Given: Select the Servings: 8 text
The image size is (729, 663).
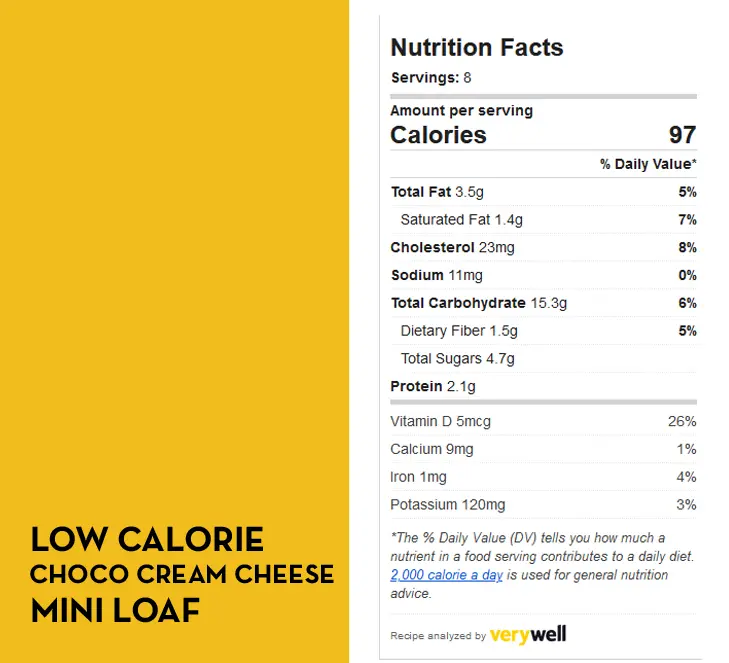Looking at the screenshot, I should click(x=431, y=78).
